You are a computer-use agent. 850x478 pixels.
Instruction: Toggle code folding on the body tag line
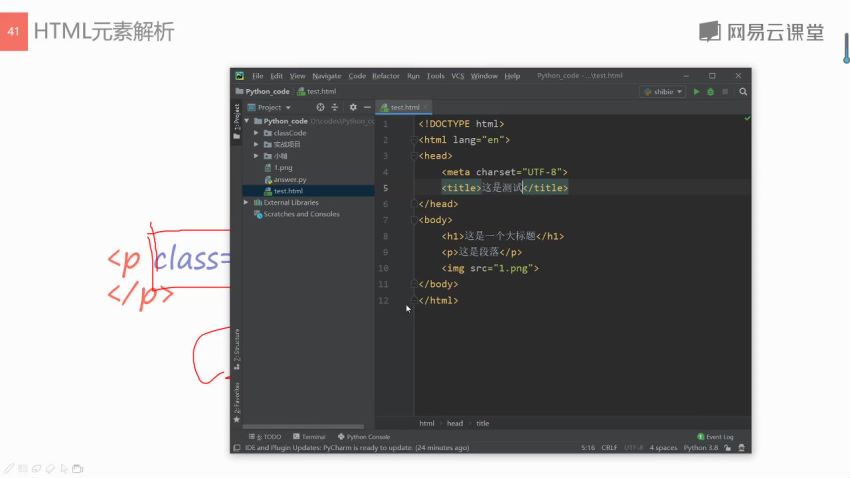click(414, 220)
